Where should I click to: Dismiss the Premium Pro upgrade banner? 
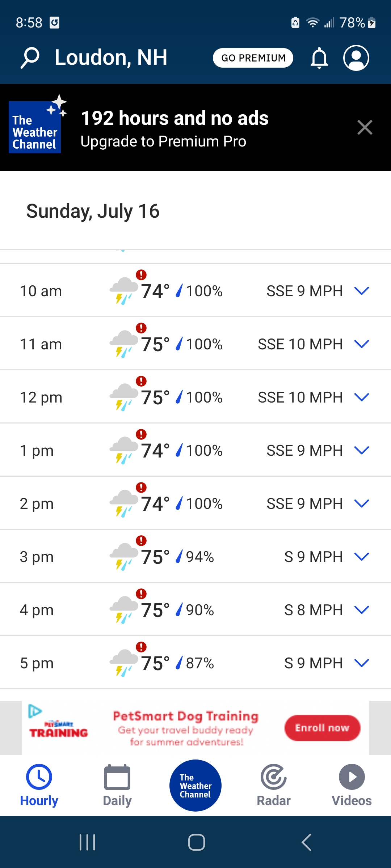click(x=365, y=127)
